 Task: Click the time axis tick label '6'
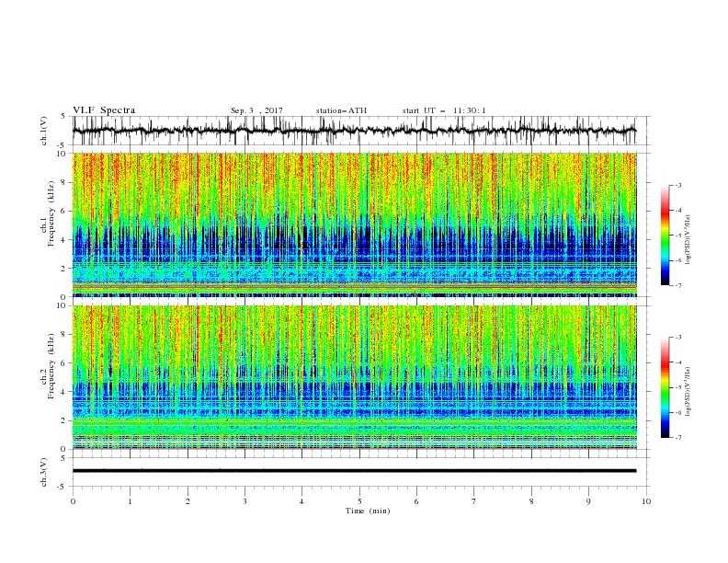click(417, 501)
